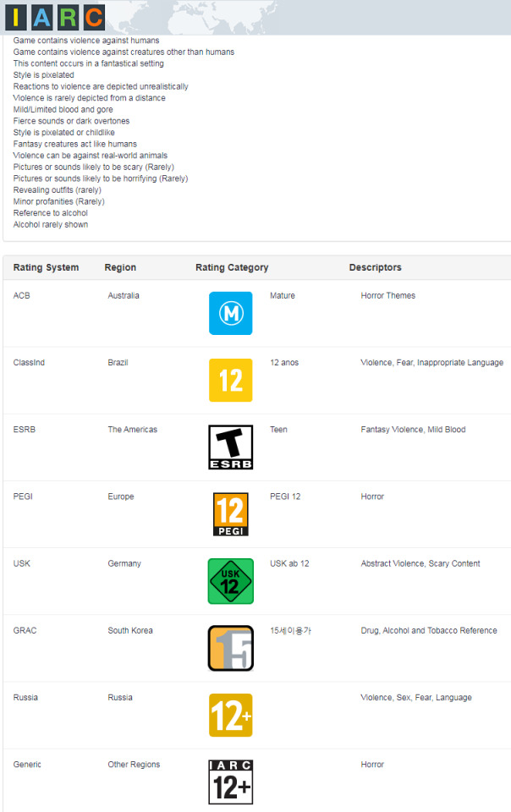This screenshot has width=511, height=812.
Task: Click 'Violence can be against real-world animals'
Action: point(90,156)
